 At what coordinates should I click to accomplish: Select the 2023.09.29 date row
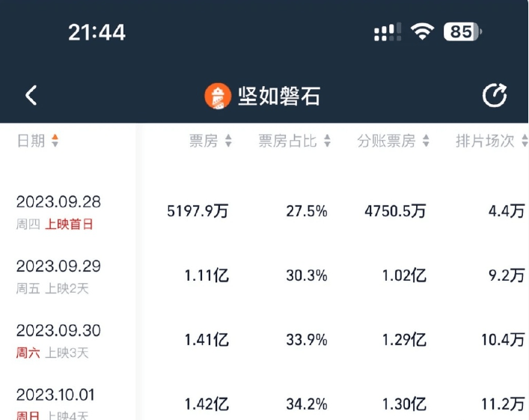click(x=58, y=276)
